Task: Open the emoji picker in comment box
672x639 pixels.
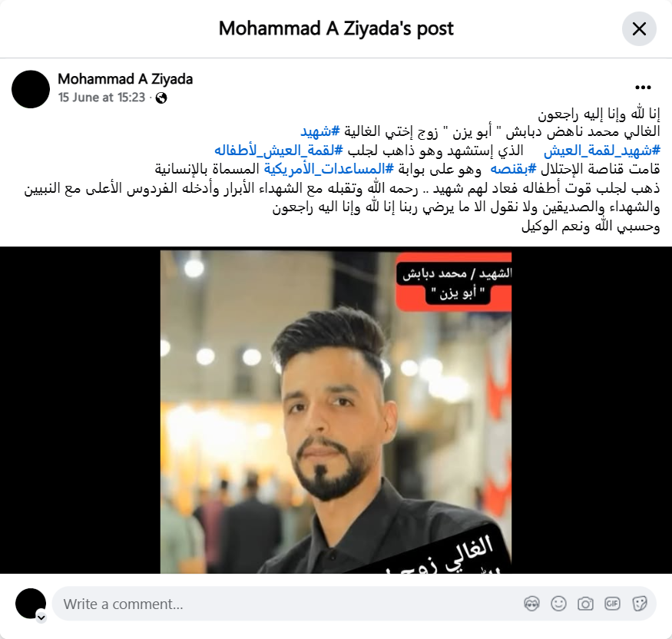Action: [x=558, y=604]
